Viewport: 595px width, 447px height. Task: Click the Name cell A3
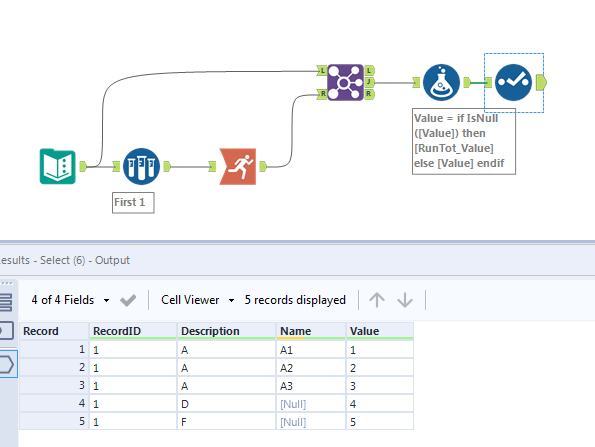pos(311,386)
